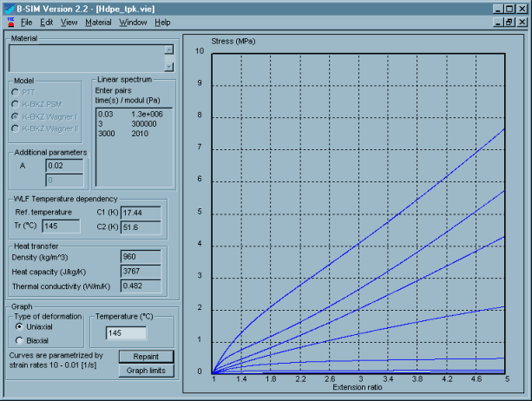Click the C1 (K) value field
Viewport: 532px width, 401px height.
point(140,212)
